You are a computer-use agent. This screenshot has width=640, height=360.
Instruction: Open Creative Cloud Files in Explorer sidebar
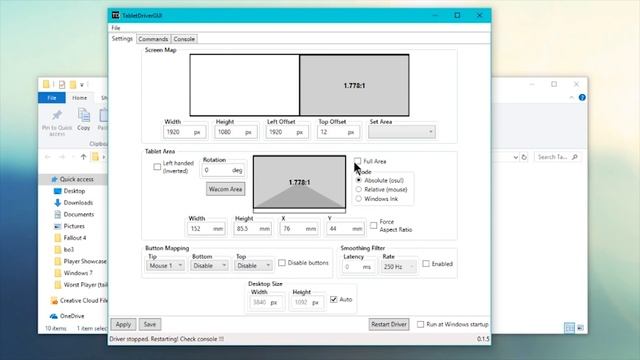pos(79,300)
